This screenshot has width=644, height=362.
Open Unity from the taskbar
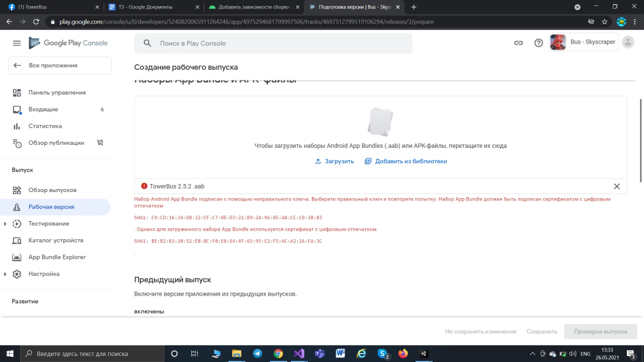[x=424, y=353]
